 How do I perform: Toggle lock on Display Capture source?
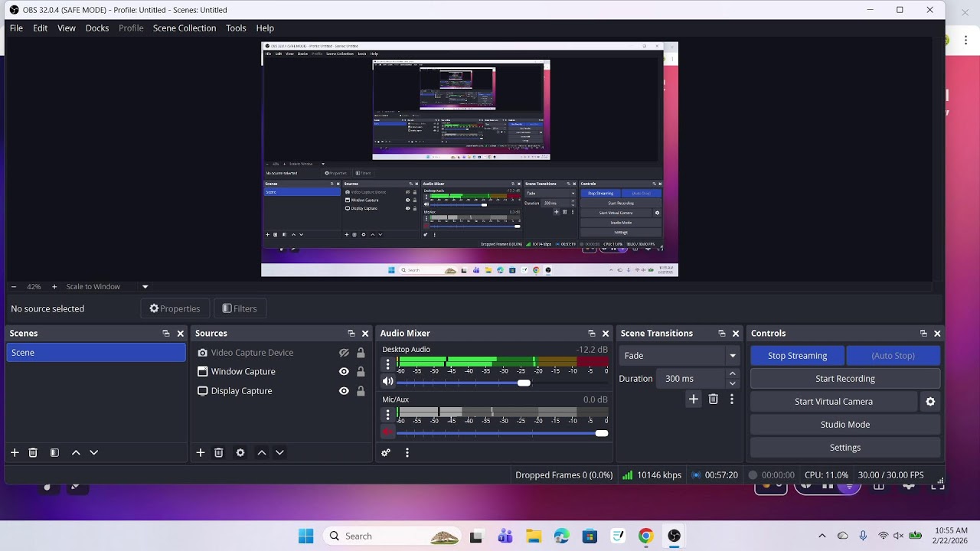(x=361, y=390)
